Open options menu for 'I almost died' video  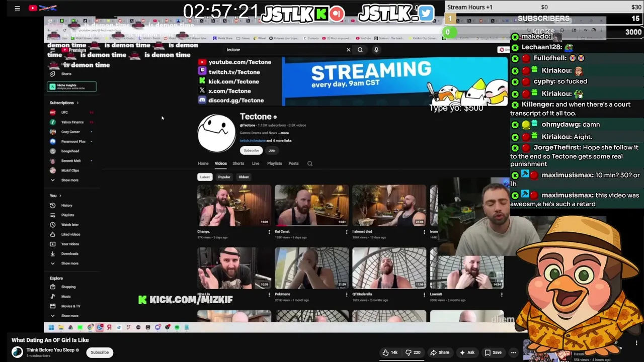pos(424,232)
